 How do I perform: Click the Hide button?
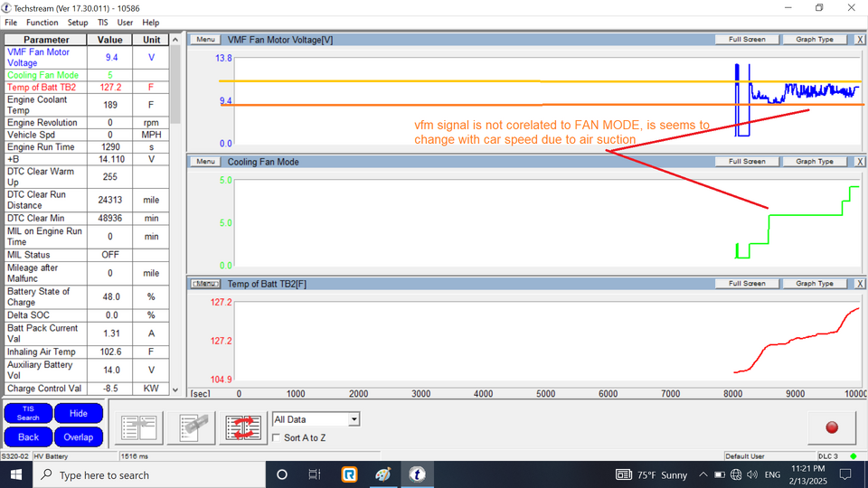coord(78,413)
